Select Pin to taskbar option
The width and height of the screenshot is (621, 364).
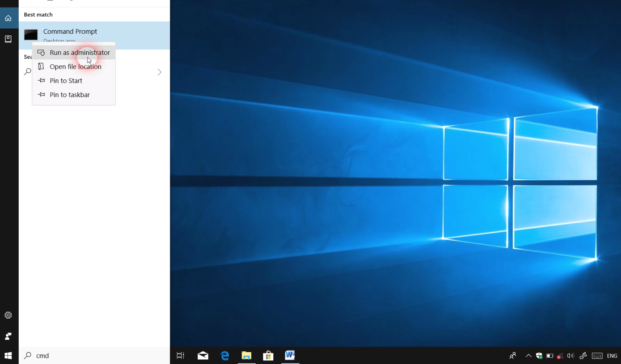pyautogui.click(x=70, y=95)
